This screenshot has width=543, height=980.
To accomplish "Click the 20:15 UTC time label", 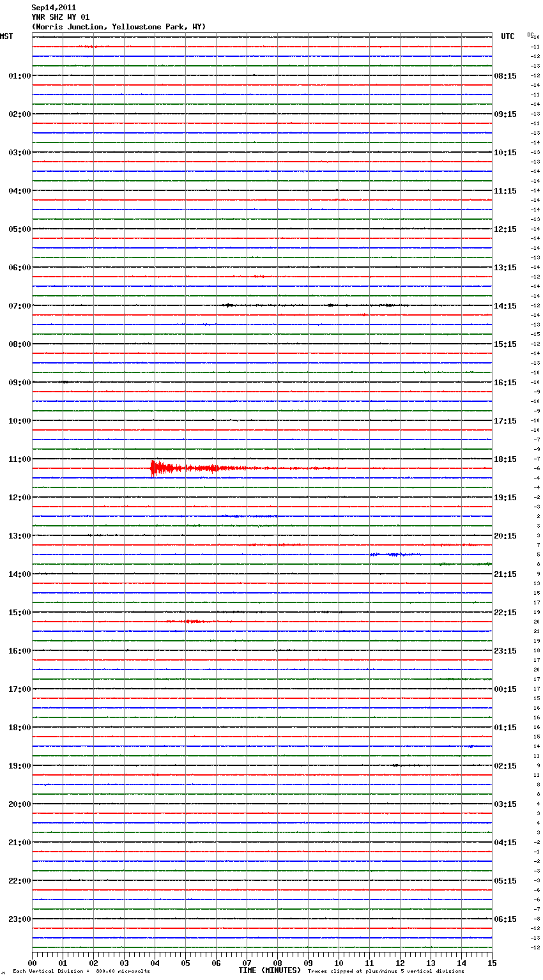I will click(505, 536).
